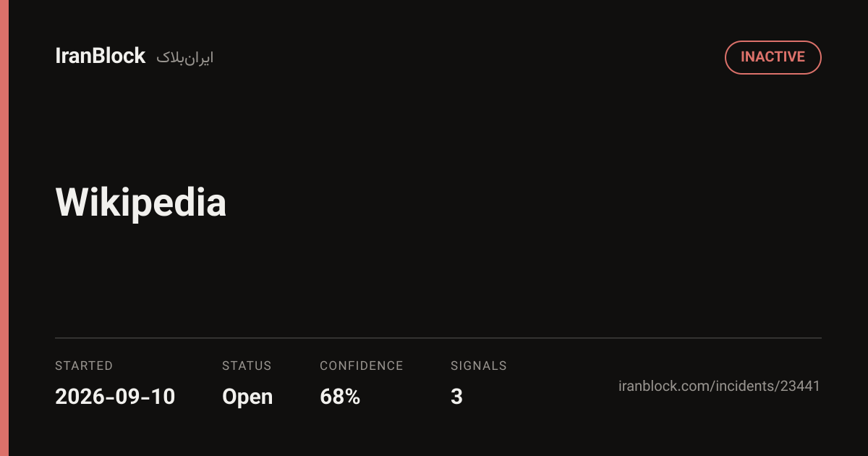The height and width of the screenshot is (456, 868).
Task: Click the letter W in Wikipedia heading
Action: coord(72,203)
